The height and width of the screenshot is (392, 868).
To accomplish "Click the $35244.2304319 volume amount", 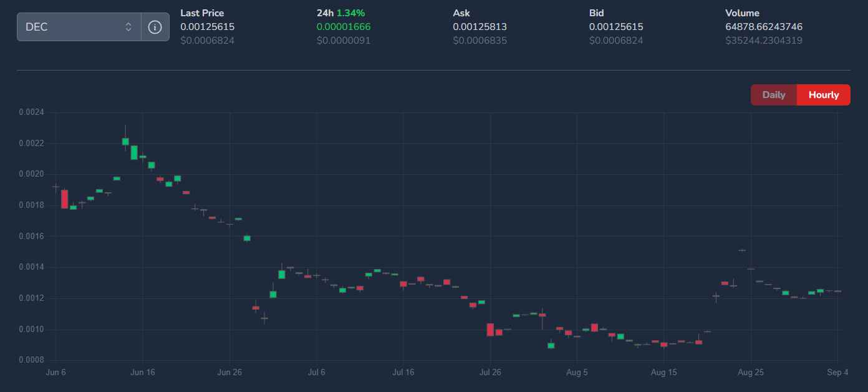I will tap(764, 41).
